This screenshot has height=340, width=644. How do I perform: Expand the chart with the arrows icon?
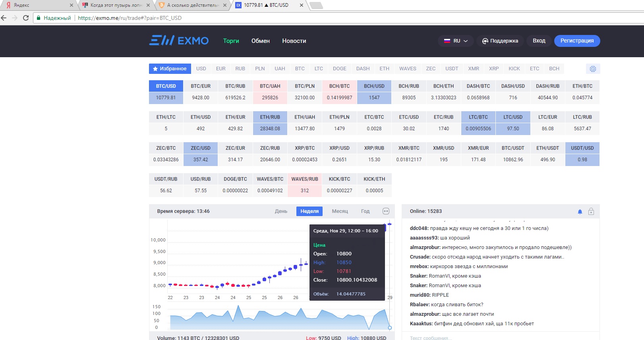coord(386,211)
